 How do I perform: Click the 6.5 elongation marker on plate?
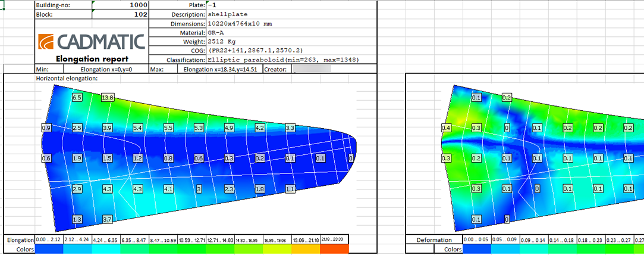[x=77, y=97]
